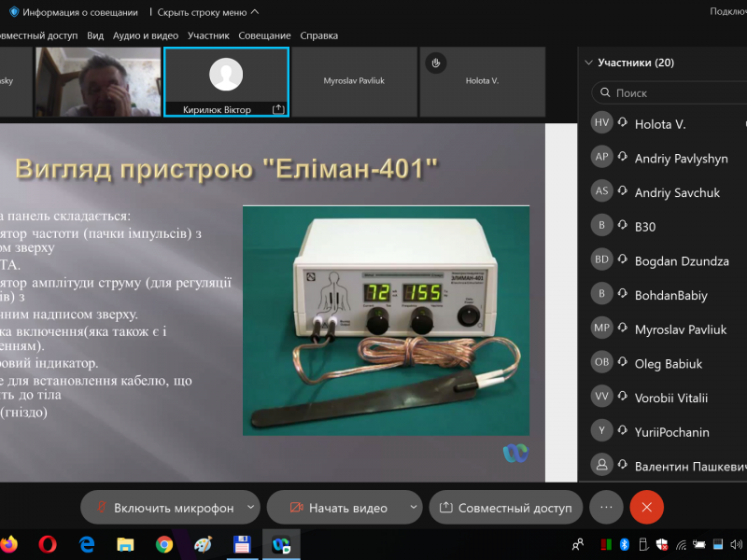
Task: Expand microphone options arrow
Action: (x=250, y=508)
